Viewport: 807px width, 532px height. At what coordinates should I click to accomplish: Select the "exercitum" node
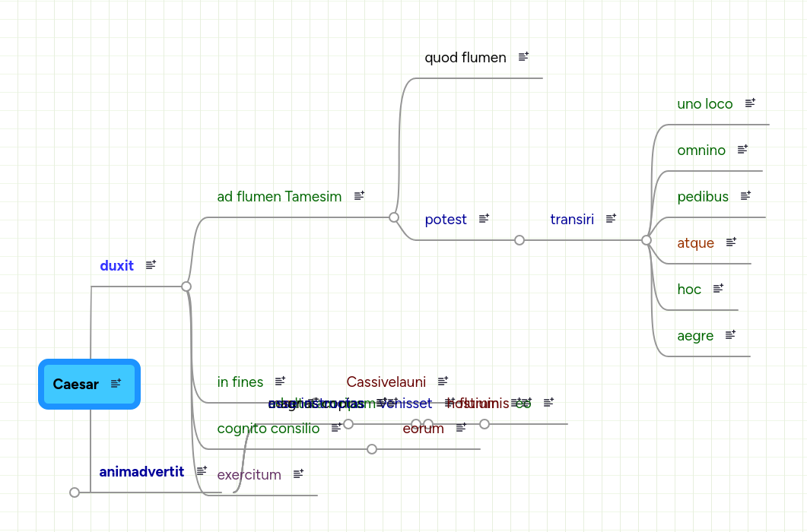(249, 474)
